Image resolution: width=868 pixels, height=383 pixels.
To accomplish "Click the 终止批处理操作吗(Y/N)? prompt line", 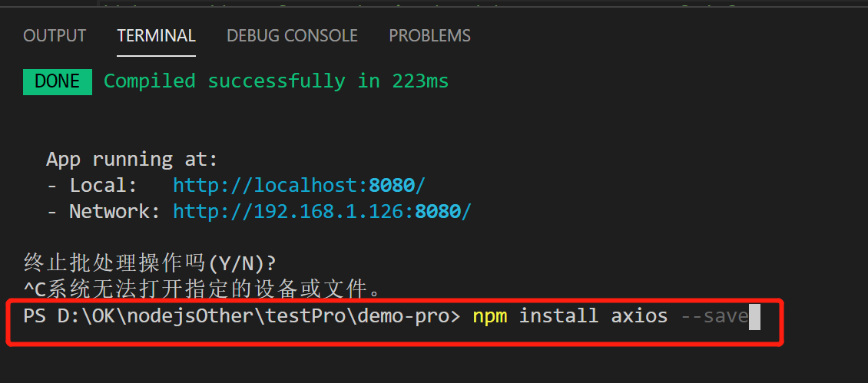I will 150,263.
